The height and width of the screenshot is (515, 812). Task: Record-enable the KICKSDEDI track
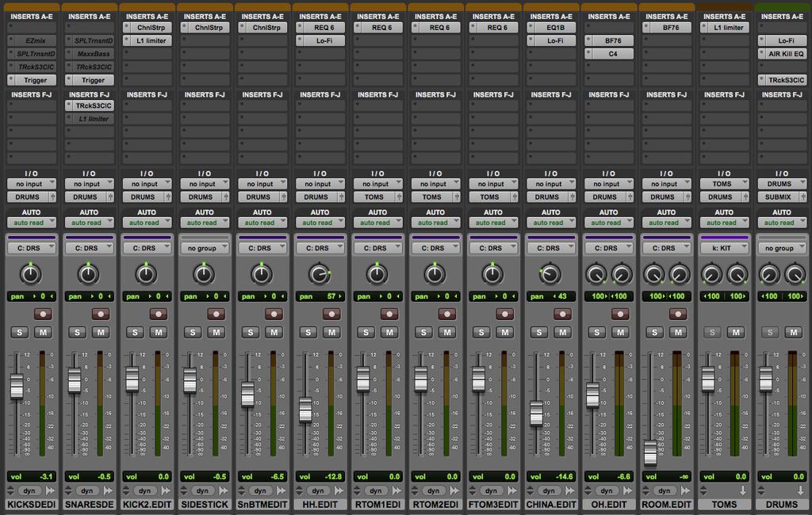pyautogui.click(x=43, y=315)
